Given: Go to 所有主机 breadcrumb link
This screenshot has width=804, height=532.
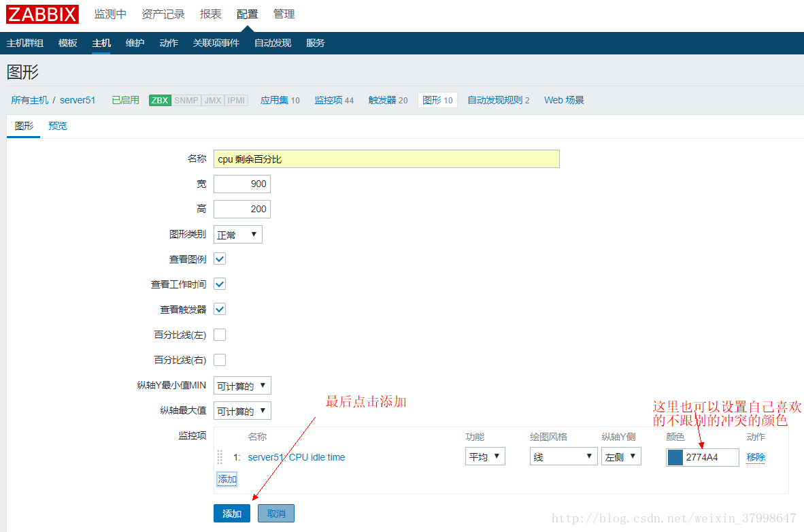Looking at the screenshot, I should tap(30, 100).
